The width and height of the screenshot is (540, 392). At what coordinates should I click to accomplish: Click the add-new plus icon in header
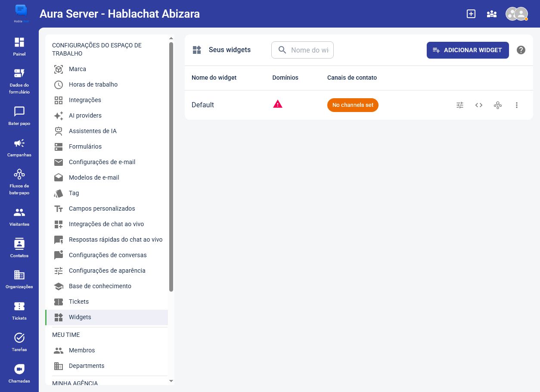coord(471,14)
